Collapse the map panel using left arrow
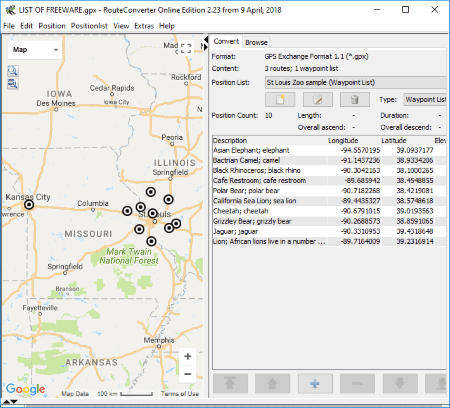Image resolution: width=450 pixels, height=408 pixels. [x=205, y=40]
